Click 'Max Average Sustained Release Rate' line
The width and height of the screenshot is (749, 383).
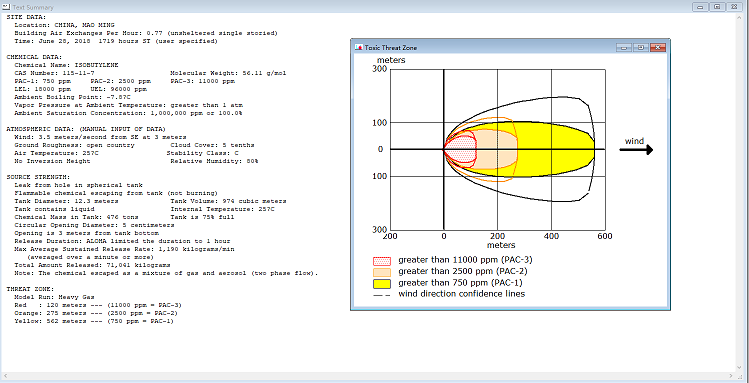tap(124, 250)
